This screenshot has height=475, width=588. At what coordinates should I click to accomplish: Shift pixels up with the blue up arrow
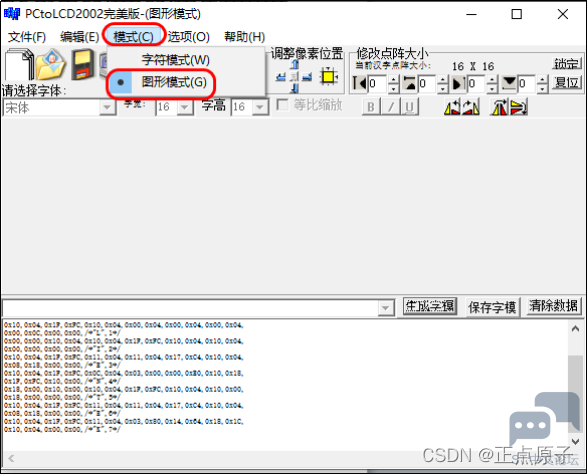[x=295, y=65]
